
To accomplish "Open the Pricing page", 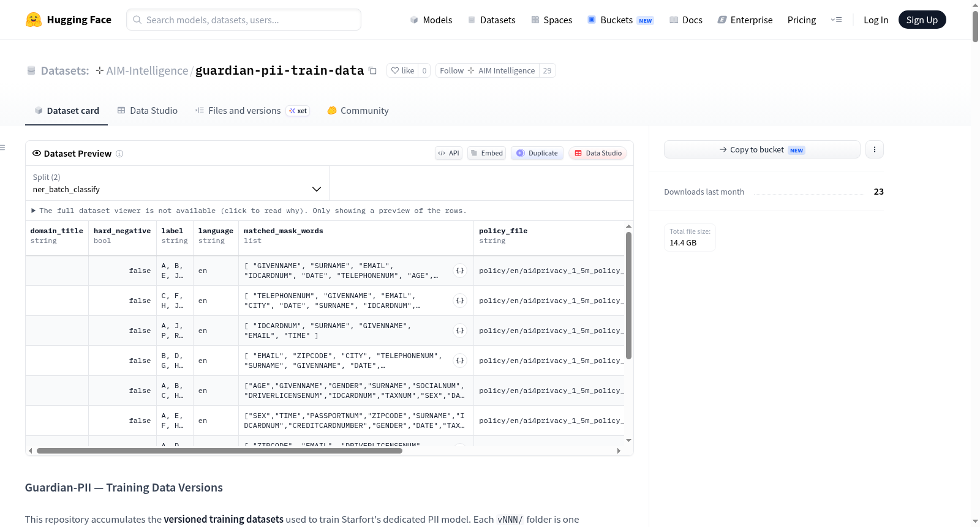I will pos(802,20).
